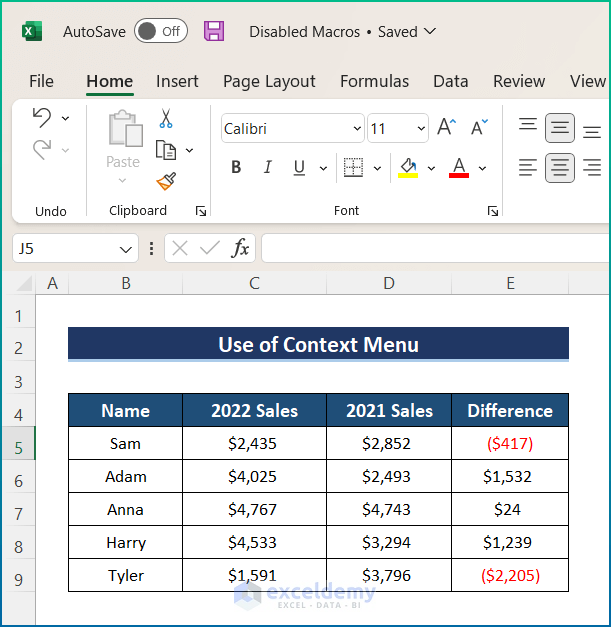Apply the yellow fill color swatch
Screen dimensions: 611x627
(x=408, y=168)
